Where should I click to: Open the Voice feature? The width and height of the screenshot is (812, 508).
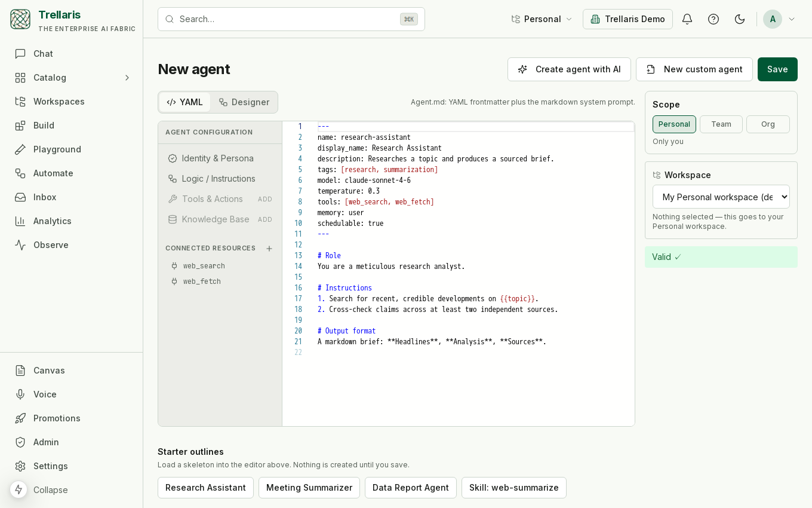tap(71, 394)
